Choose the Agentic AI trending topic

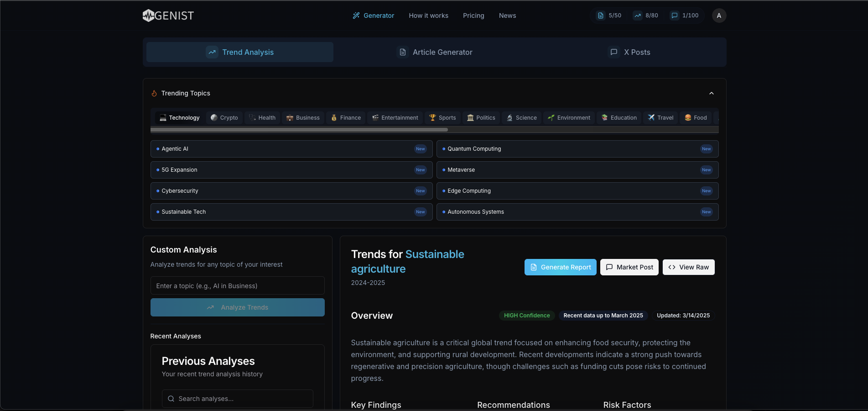point(291,149)
